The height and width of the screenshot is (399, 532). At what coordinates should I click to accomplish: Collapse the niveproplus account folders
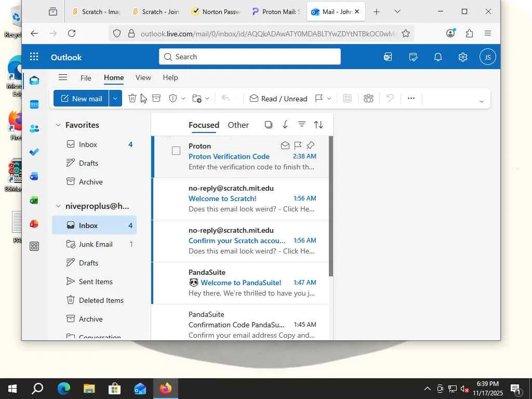tap(58, 206)
